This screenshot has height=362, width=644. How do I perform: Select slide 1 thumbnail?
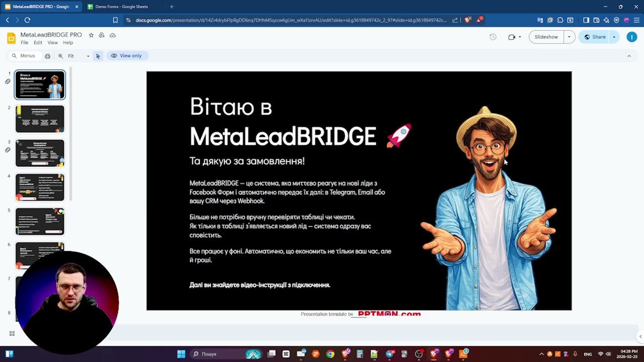pyautogui.click(x=40, y=84)
